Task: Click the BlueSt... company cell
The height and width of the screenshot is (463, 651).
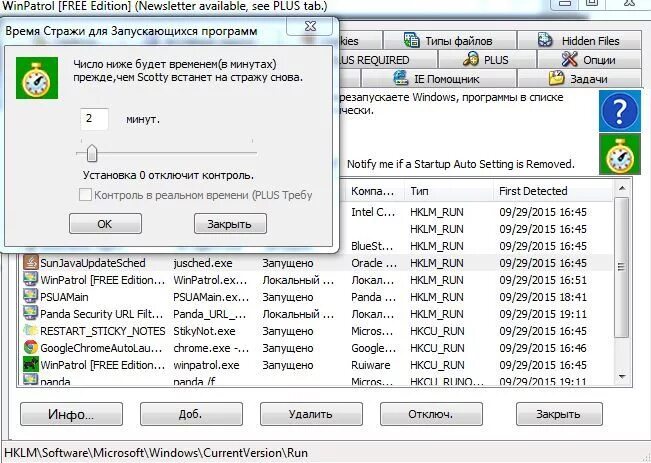Action: (372, 246)
